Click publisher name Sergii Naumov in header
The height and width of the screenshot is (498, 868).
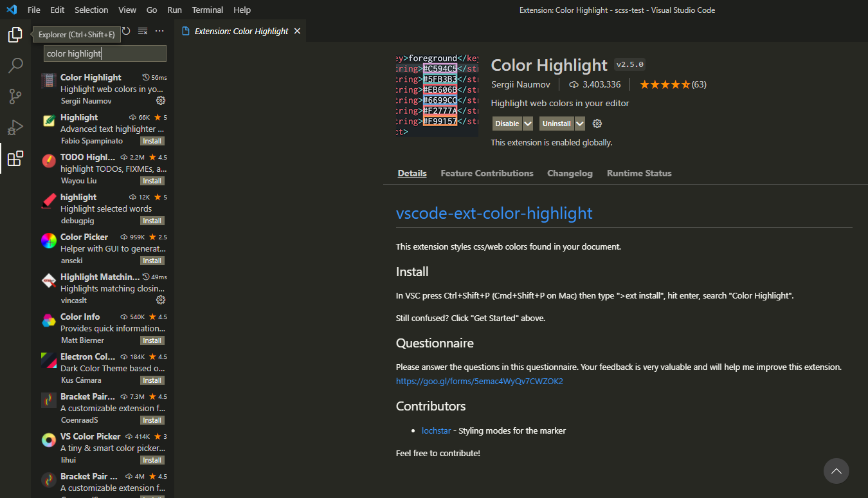[x=521, y=84]
